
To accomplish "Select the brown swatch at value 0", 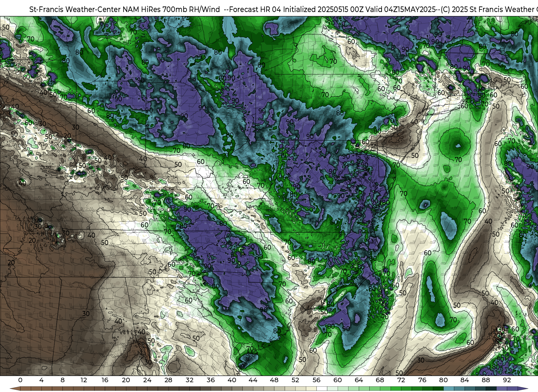I will click(x=25, y=389).
